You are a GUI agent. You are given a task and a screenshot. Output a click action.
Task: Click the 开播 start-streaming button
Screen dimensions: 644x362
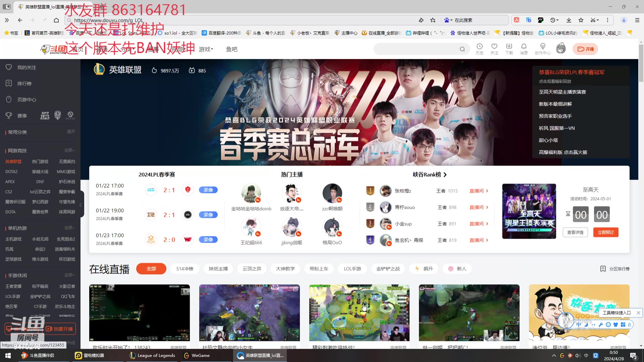pos(585,49)
